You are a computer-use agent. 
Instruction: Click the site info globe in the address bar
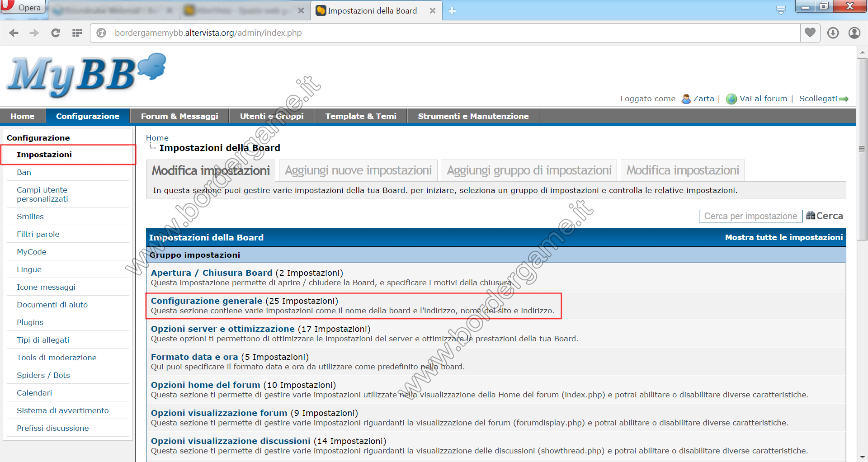pos(102,33)
